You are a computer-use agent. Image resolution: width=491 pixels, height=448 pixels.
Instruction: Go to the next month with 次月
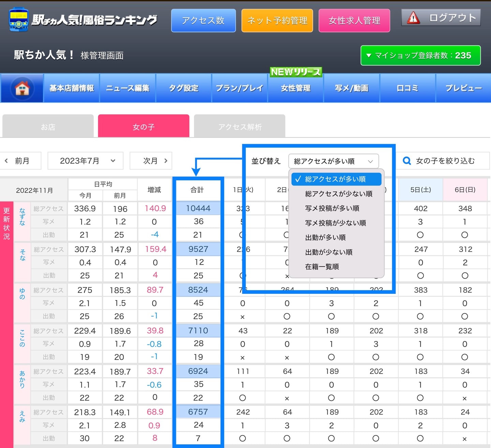[x=151, y=161]
